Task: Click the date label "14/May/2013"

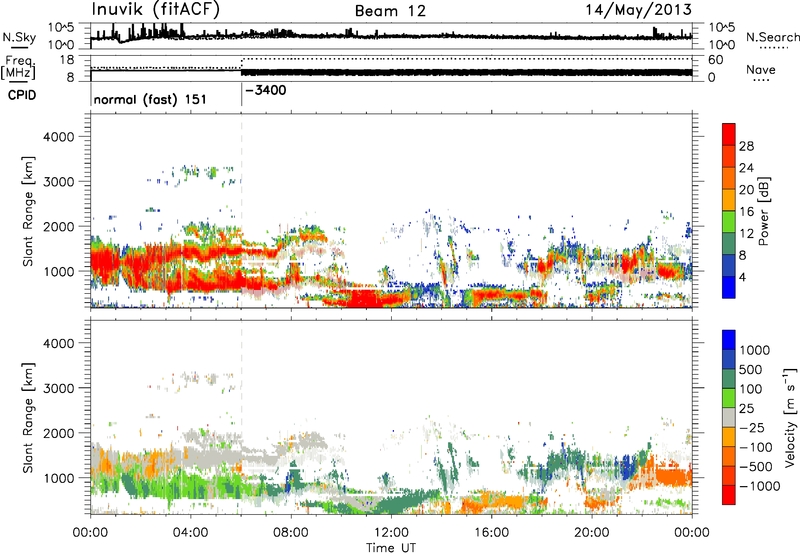Action: coord(638,10)
